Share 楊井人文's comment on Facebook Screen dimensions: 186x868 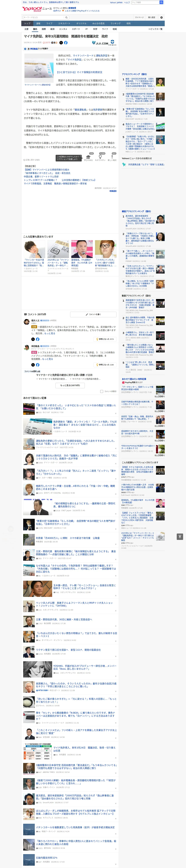[38, 339]
